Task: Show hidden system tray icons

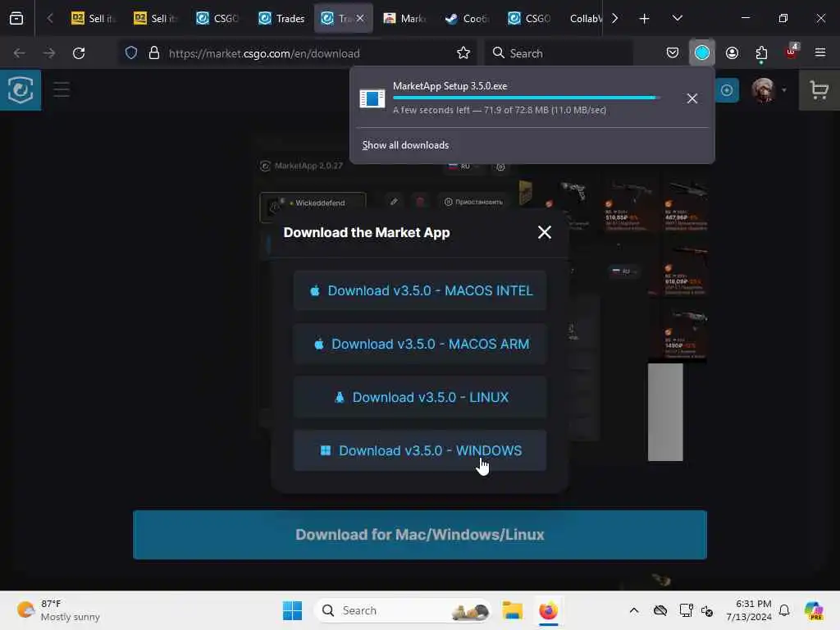Action: (634, 610)
